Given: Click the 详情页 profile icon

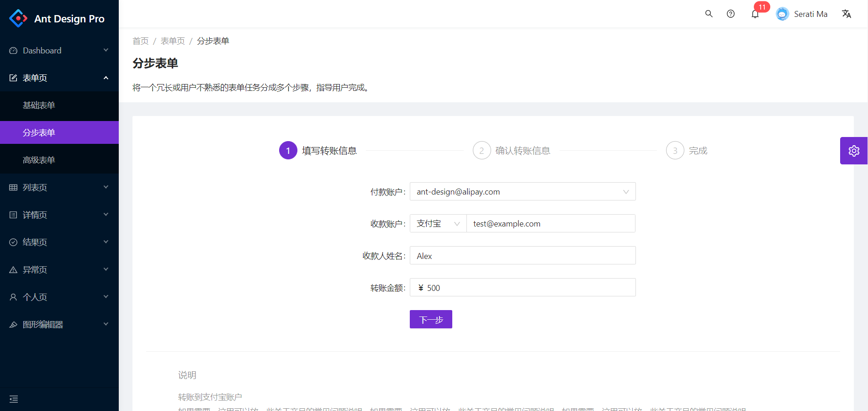Looking at the screenshot, I should tap(13, 215).
